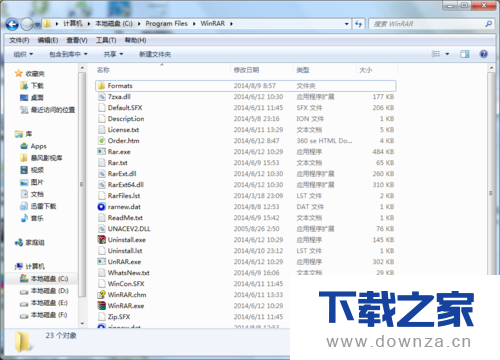Select the rarnew.dat file icon
Image resolution: width=500 pixels, height=360 pixels.
(102, 207)
